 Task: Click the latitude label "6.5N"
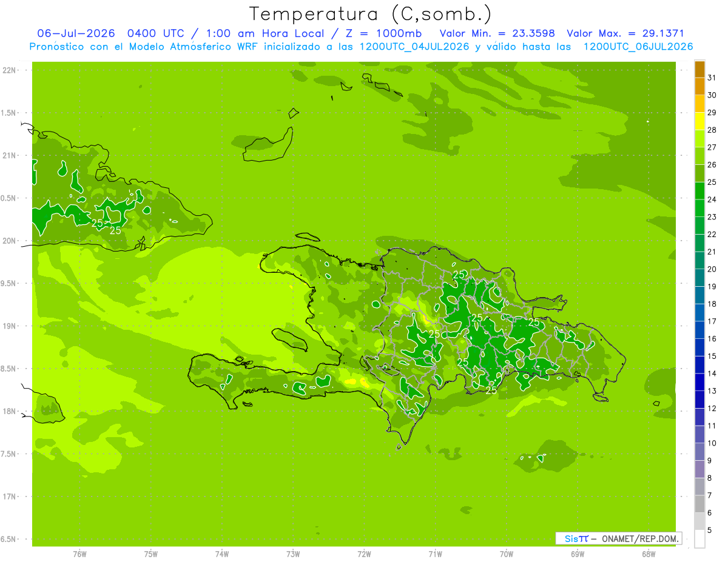(x=9, y=539)
